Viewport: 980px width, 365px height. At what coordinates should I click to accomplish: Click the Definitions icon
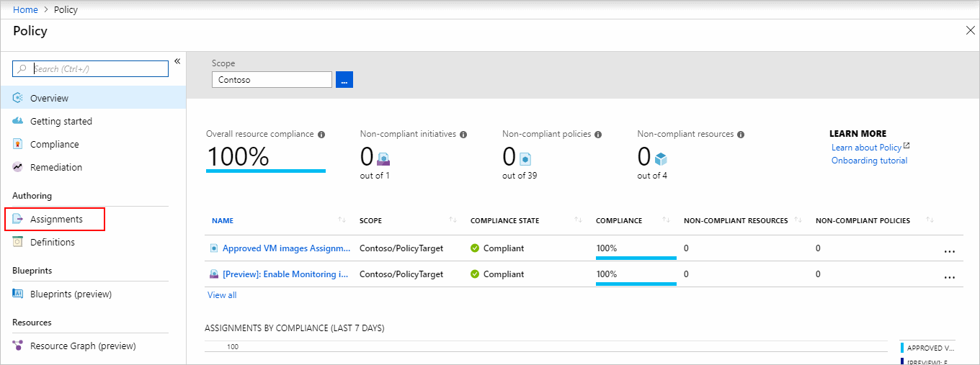click(x=18, y=242)
